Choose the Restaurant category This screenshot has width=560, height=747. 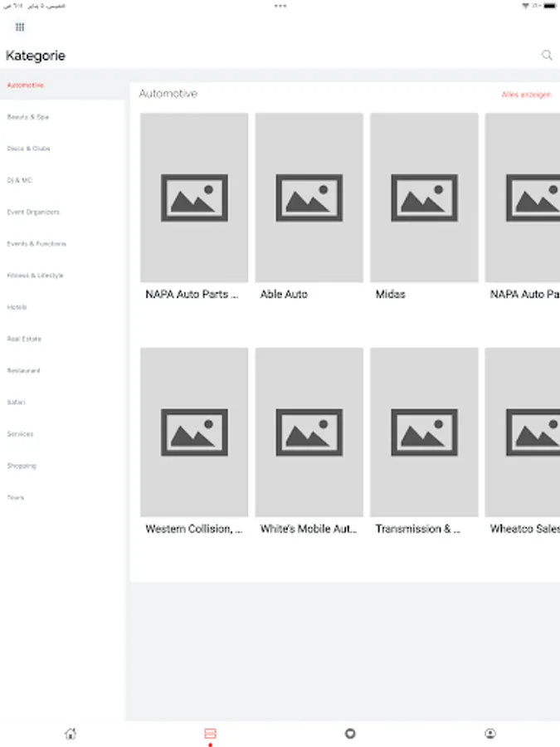tap(62, 370)
